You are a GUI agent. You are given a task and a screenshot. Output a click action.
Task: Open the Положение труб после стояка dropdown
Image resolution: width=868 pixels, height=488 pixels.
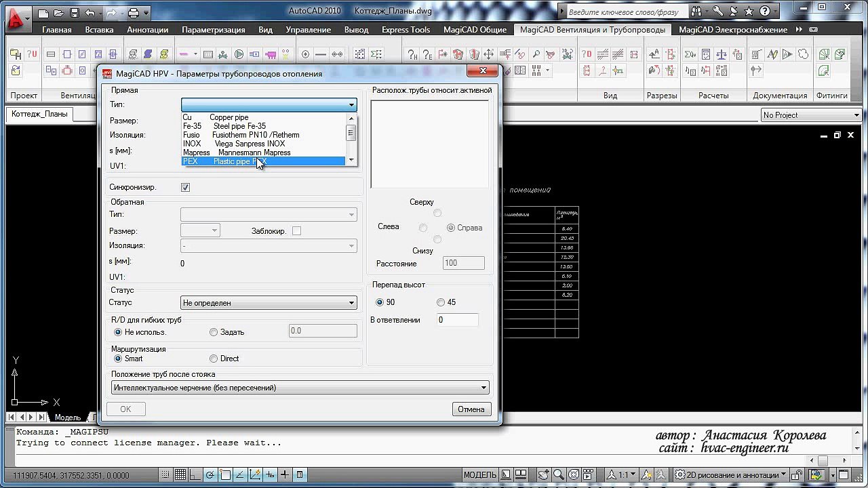[x=300, y=388]
